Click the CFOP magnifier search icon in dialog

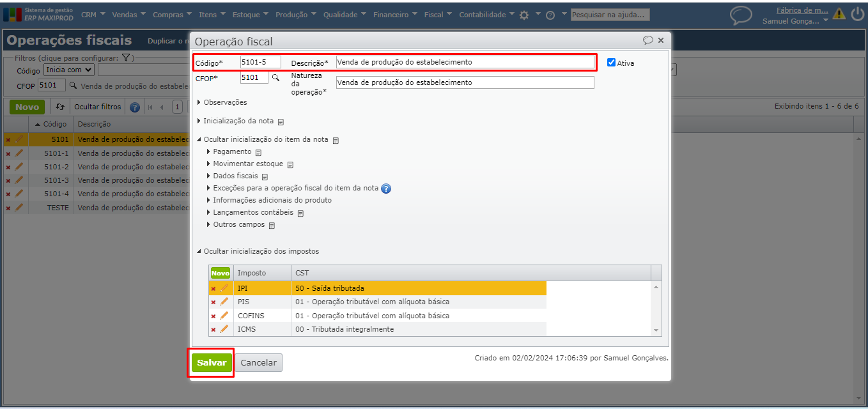tap(276, 77)
